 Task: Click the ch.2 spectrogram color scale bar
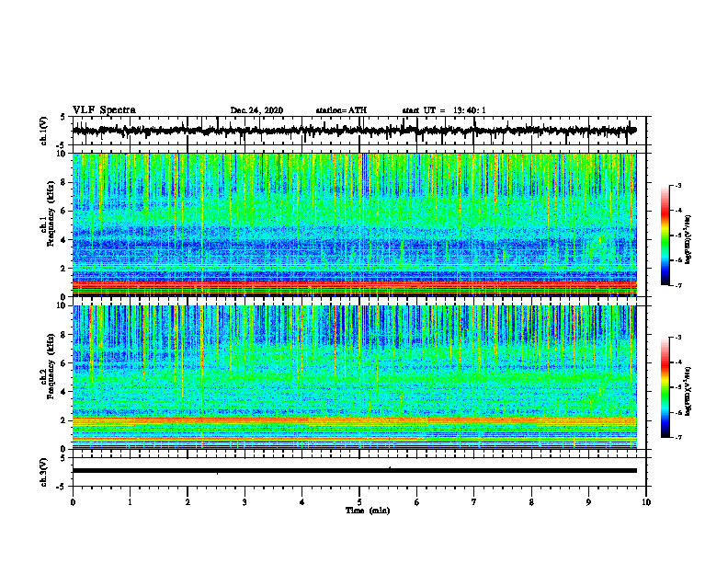(665, 387)
